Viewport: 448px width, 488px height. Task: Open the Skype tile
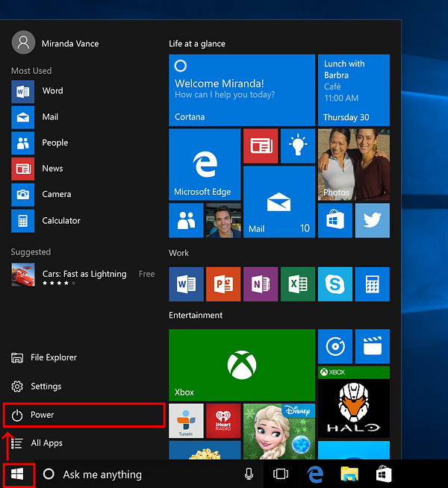(x=335, y=284)
